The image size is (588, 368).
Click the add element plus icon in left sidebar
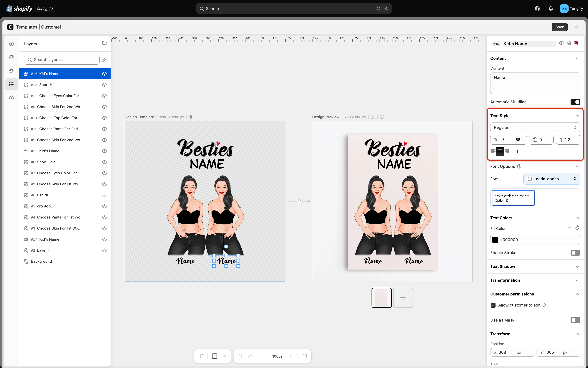11,44
